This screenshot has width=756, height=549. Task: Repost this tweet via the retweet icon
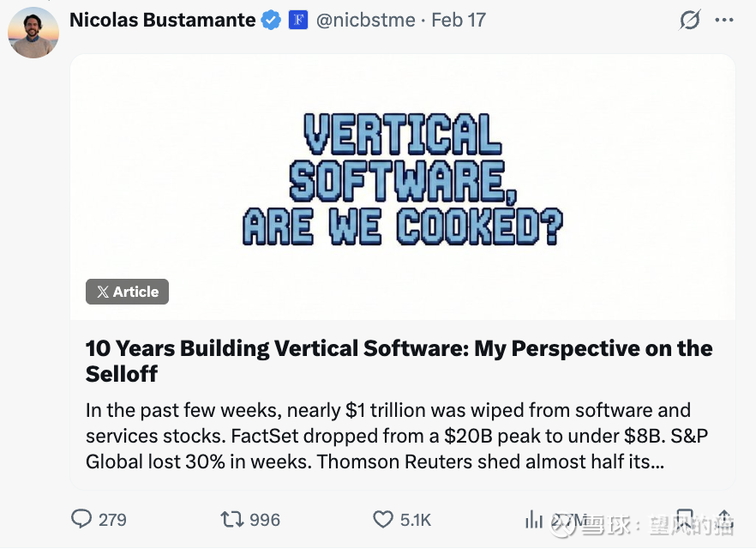click(x=231, y=519)
